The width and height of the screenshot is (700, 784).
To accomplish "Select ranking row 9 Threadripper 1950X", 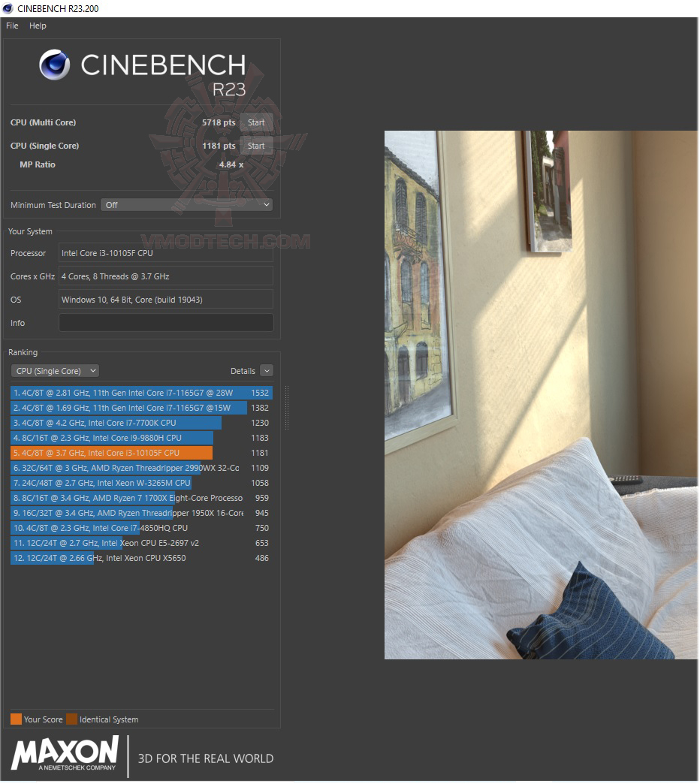I will pos(141,513).
